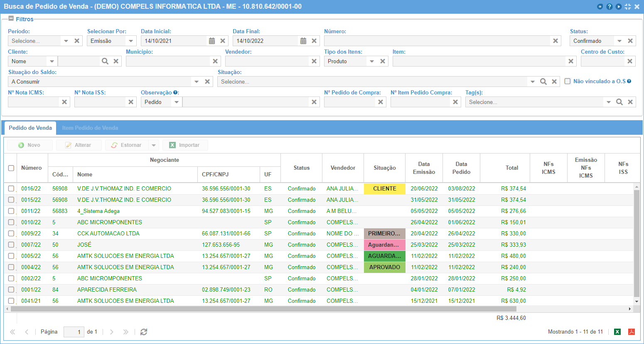Sort by the Número column header
Image resolution: width=644 pixels, height=344 pixels.
32,168
